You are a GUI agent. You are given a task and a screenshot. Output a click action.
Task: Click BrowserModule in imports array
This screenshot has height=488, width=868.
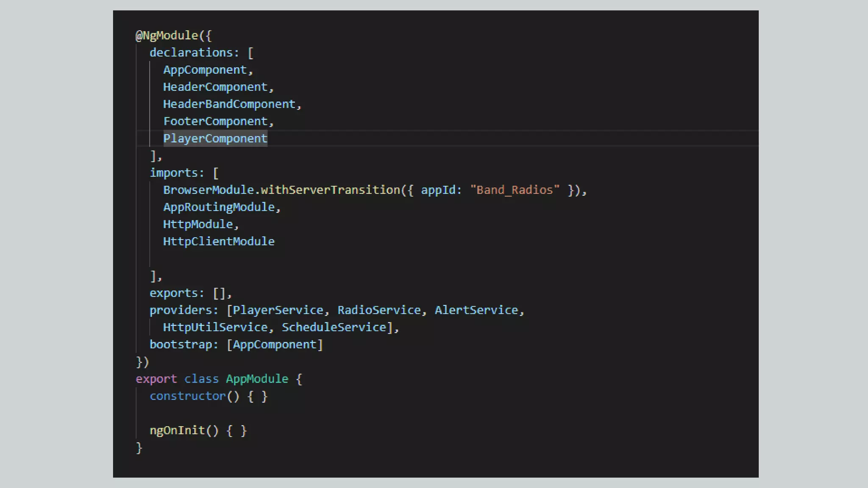click(x=208, y=190)
